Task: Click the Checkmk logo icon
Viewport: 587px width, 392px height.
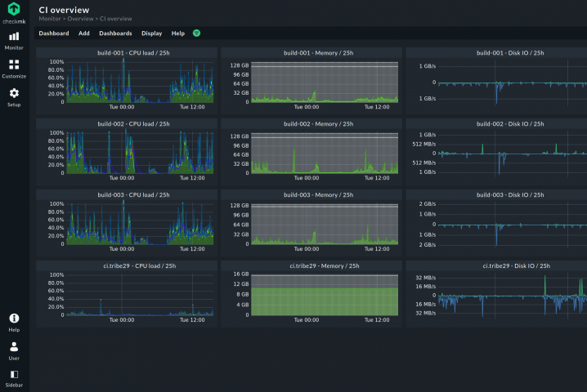Action: coord(14,8)
